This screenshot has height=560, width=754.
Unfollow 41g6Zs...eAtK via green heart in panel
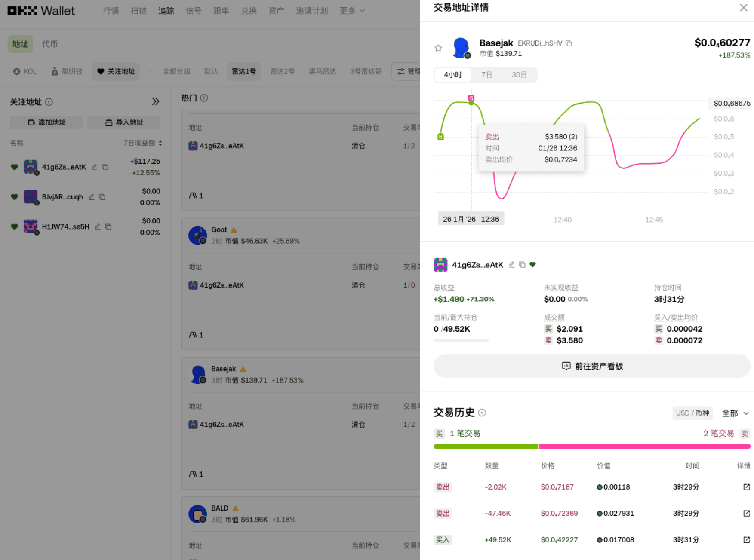click(533, 265)
